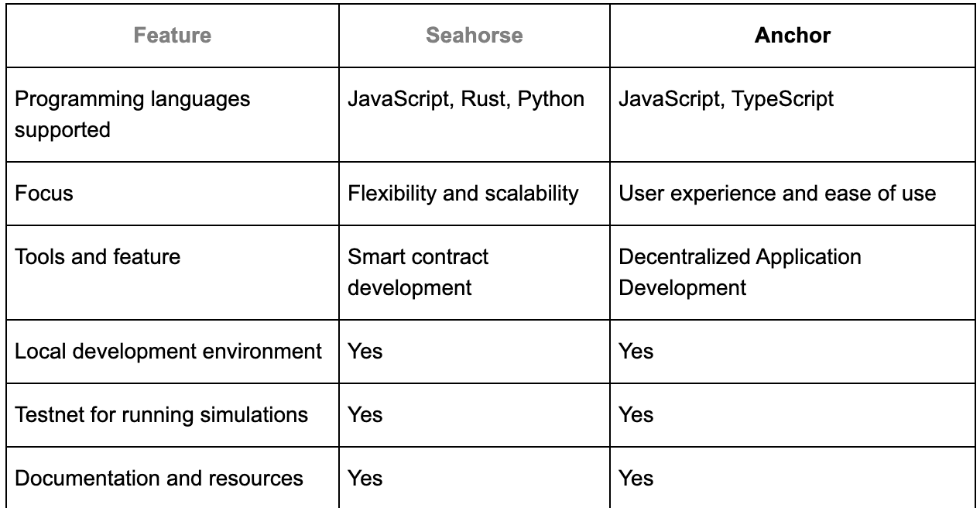Click the Focus row label
Viewport: 980px width, 508px height.
(x=44, y=193)
